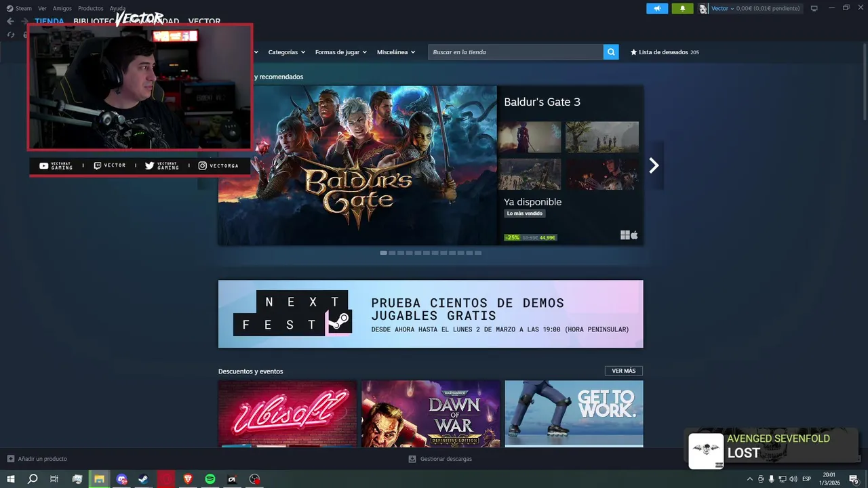
Task: Go back with the navigation arrow
Action: pyautogui.click(x=10, y=21)
